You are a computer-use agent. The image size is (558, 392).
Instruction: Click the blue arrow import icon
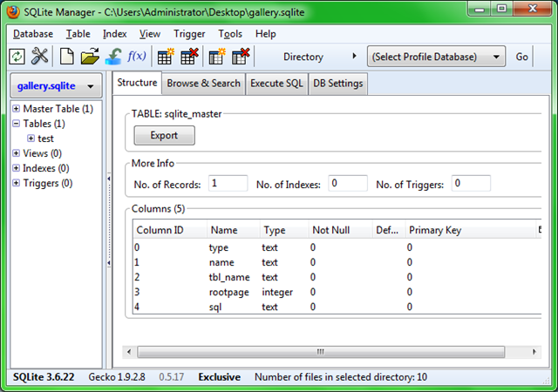point(113,57)
